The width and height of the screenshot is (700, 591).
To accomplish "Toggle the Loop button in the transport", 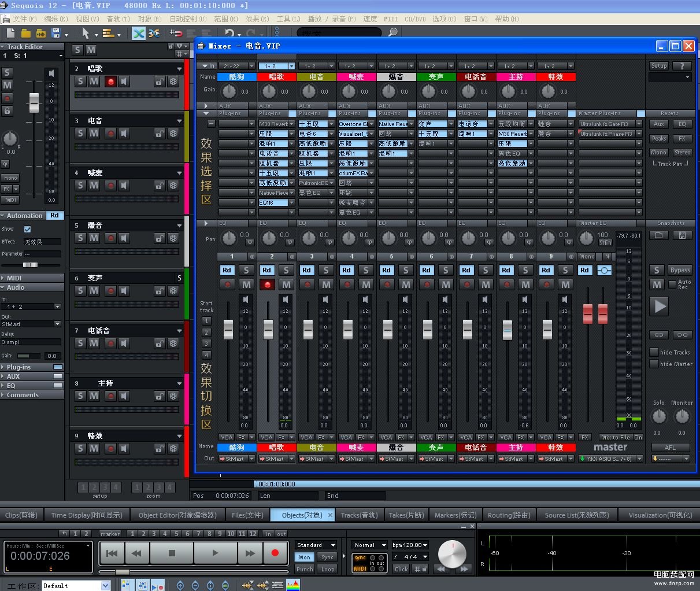I will pos(328,569).
